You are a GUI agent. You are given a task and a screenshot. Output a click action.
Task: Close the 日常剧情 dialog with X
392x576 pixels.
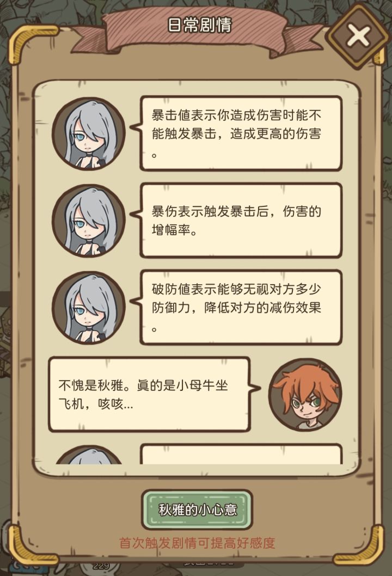[x=358, y=36]
